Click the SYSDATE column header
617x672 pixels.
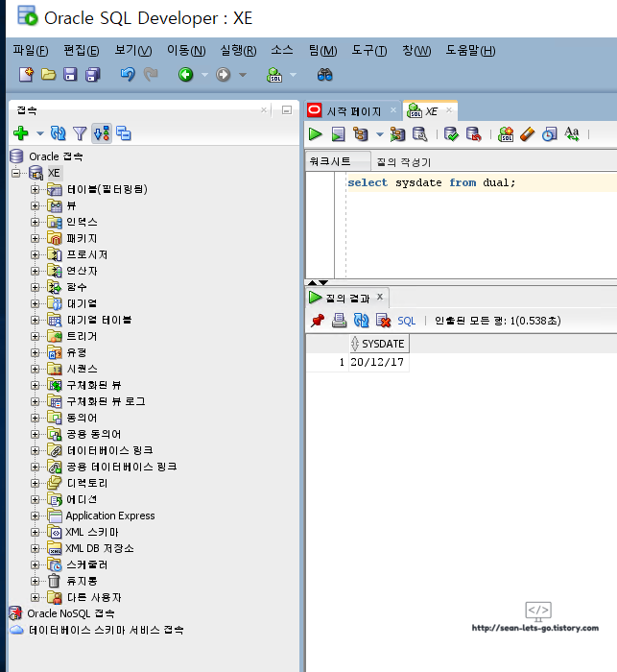pos(379,344)
